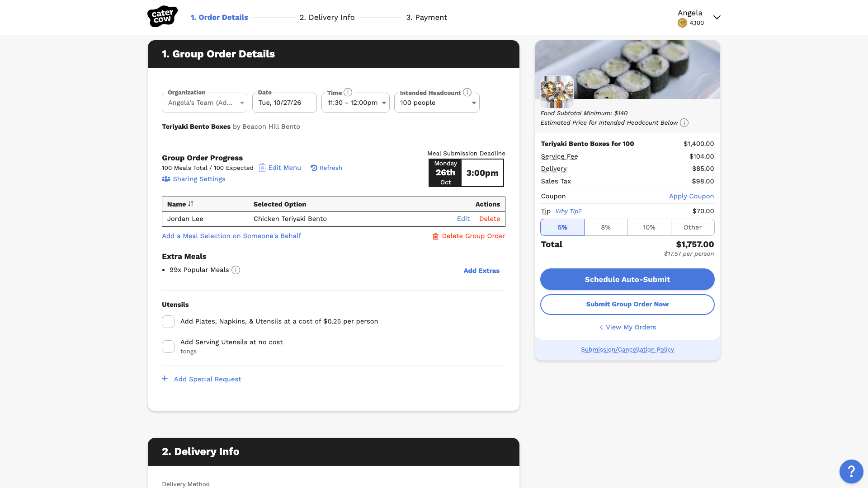The width and height of the screenshot is (868, 488).
Task: Click Add Extras link
Action: (481, 271)
